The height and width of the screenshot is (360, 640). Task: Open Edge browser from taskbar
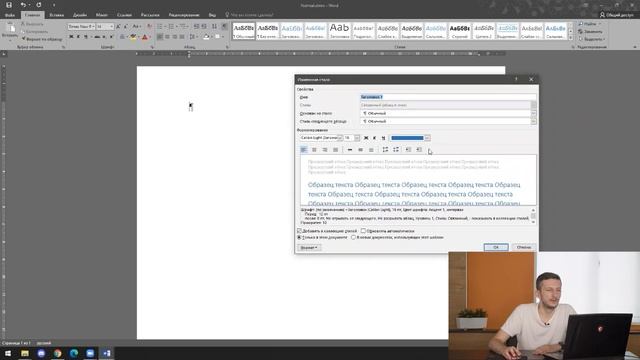[74, 353]
